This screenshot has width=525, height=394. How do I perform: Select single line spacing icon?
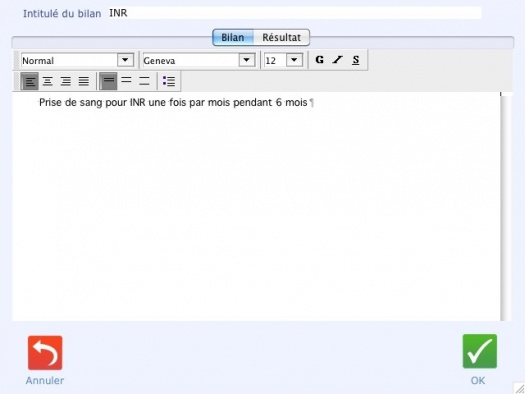[x=108, y=81]
